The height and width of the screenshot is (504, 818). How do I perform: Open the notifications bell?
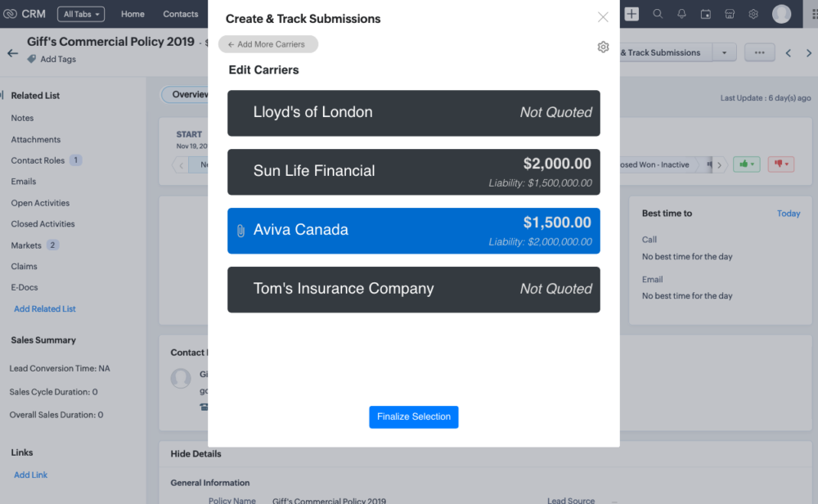pyautogui.click(x=681, y=14)
